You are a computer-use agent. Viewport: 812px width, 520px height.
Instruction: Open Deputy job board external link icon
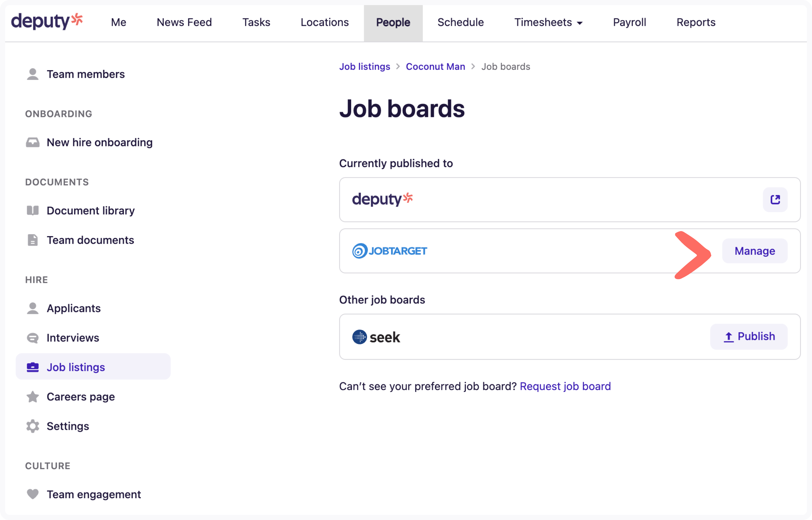tap(775, 199)
